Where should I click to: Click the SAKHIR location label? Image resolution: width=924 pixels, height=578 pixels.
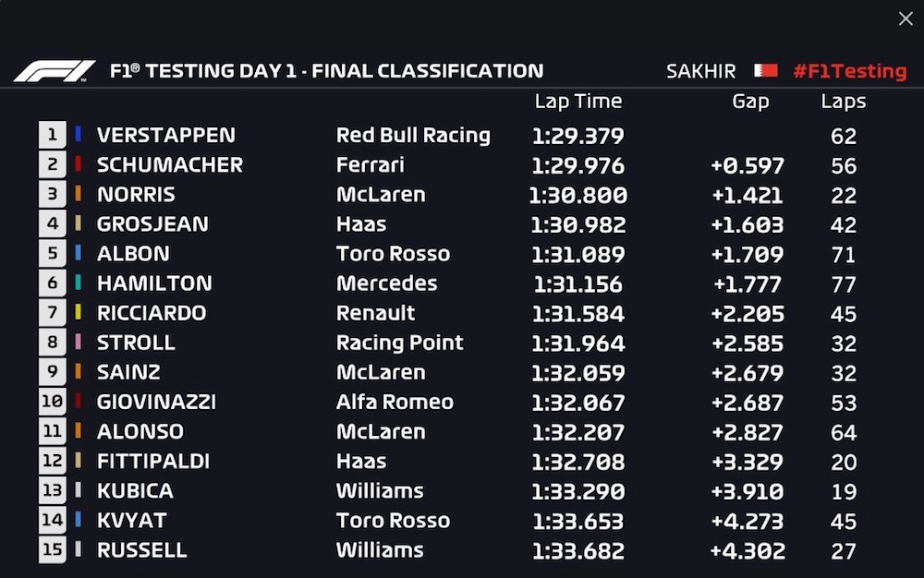[700, 71]
